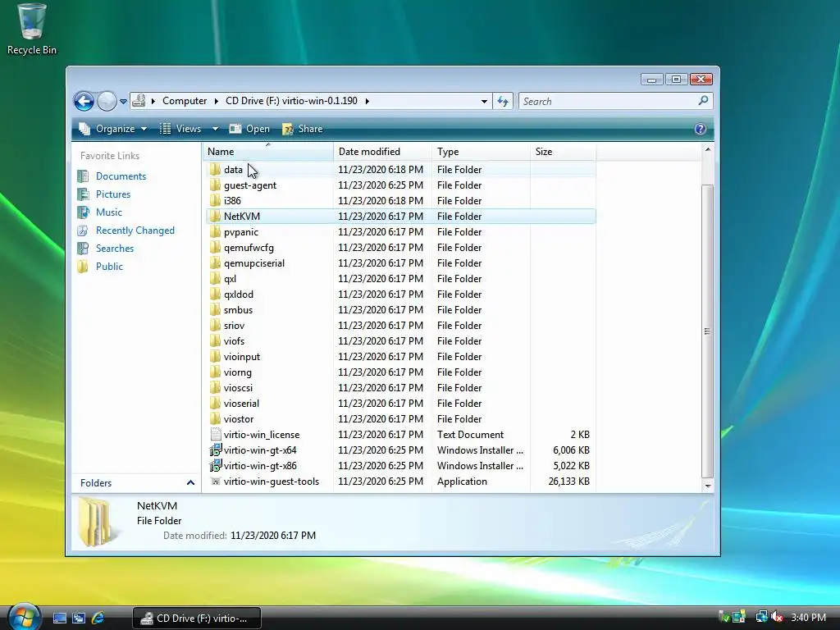Open Documents favorite link
This screenshot has height=630, width=840.
tap(121, 176)
